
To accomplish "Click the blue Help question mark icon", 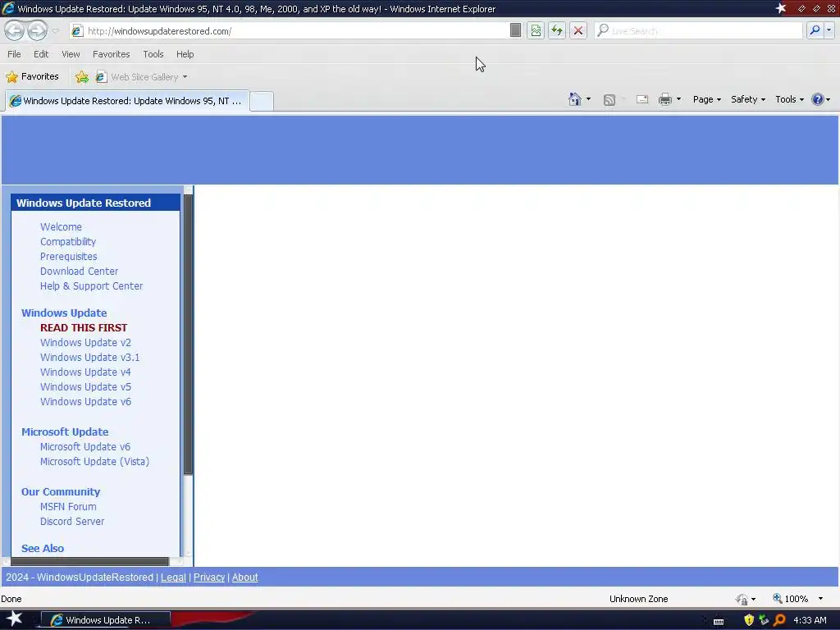I will [x=818, y=99].
